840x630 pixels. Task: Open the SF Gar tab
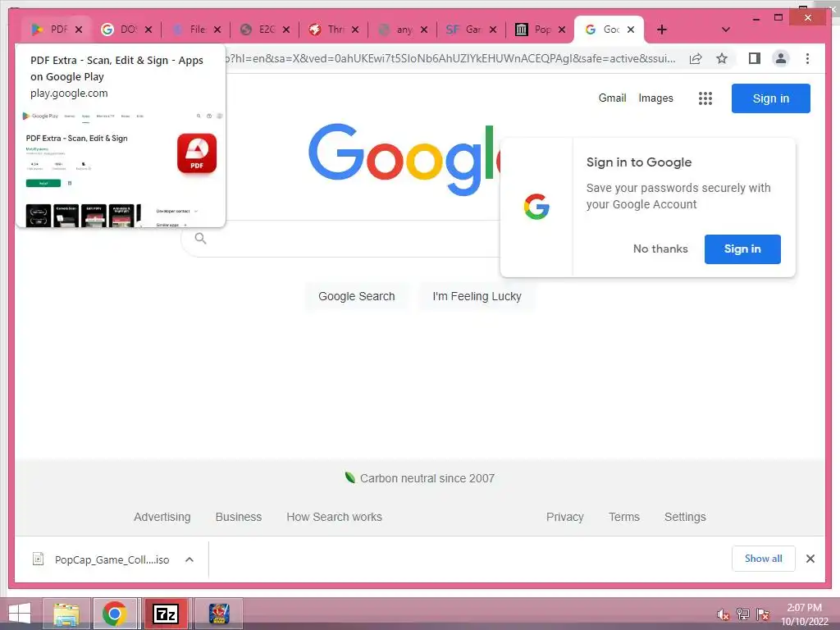(x=464, y=30)
